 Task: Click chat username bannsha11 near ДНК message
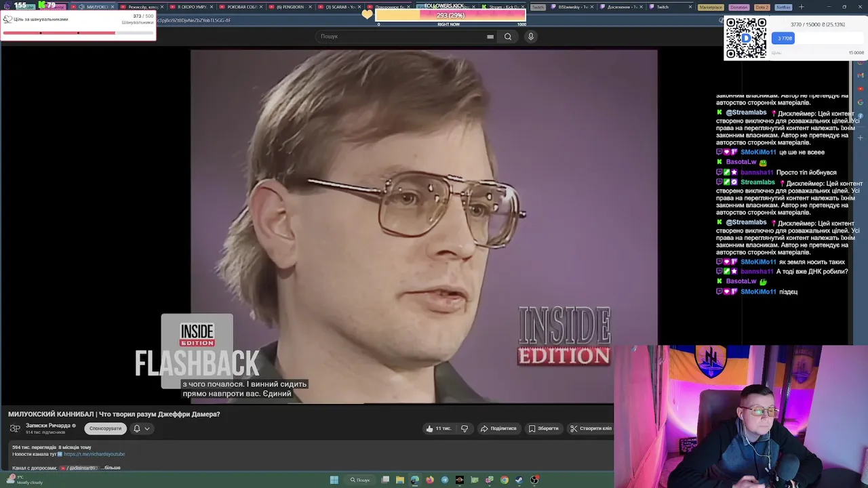757,272
